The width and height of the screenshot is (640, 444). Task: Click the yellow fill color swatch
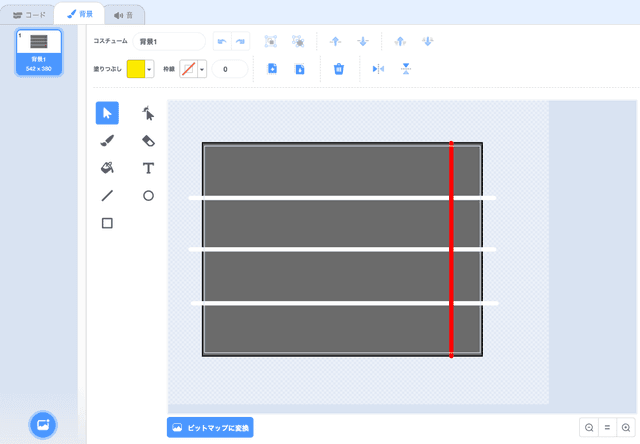(x=136, y=69)
